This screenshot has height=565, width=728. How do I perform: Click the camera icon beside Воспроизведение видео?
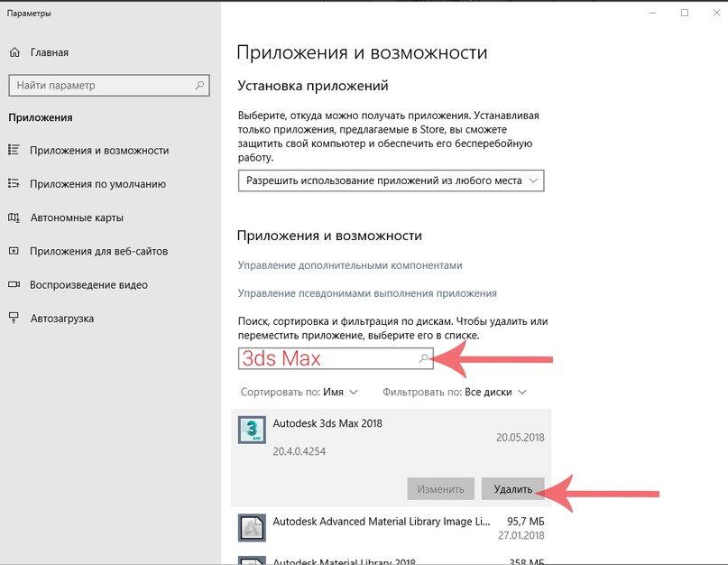pos(14,284)
